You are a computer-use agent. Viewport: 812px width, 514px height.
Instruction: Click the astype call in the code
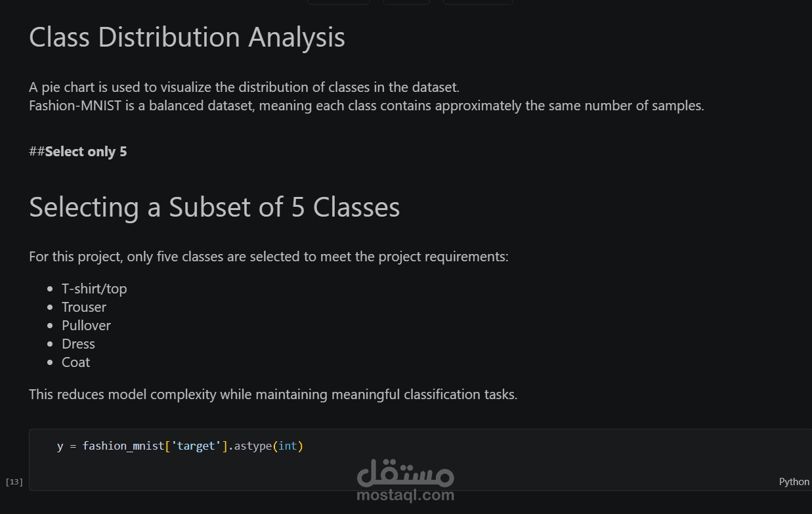(x=253, y=446)
